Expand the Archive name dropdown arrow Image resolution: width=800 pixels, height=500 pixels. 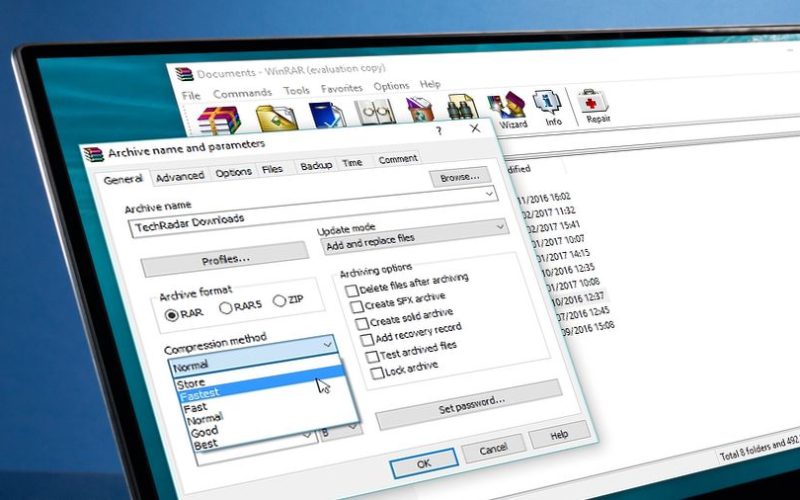(x=489, y=194)
